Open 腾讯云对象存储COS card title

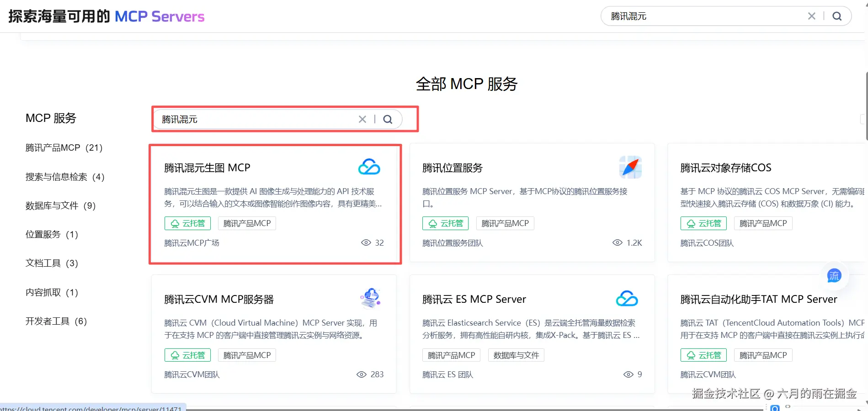[726, 168]
